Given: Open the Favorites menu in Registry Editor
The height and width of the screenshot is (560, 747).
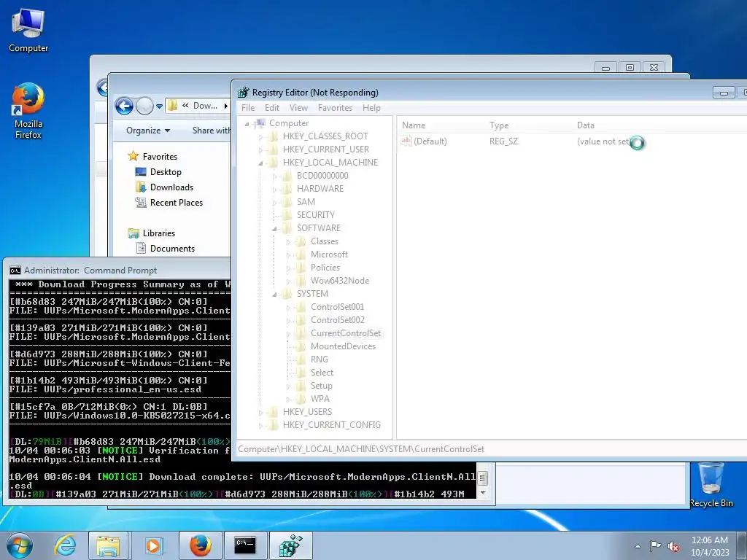Looking at the screenshot, I should point(335,108).
